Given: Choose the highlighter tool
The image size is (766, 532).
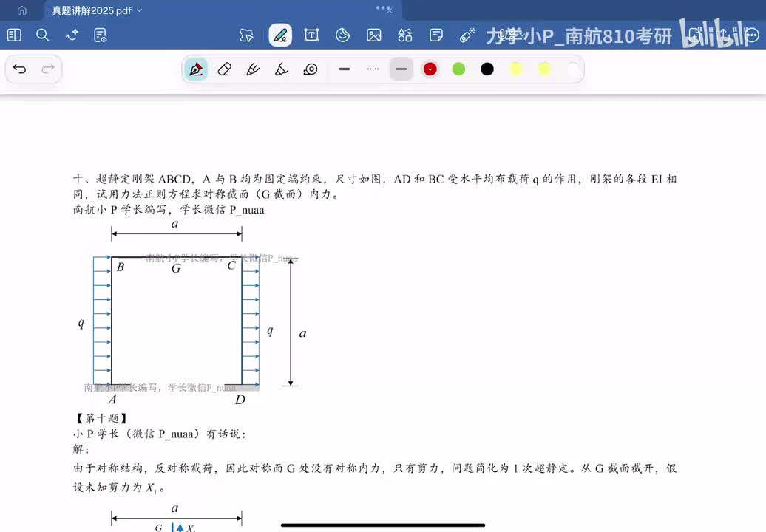Looking at the screenshot, I should (x=282, y=69).
